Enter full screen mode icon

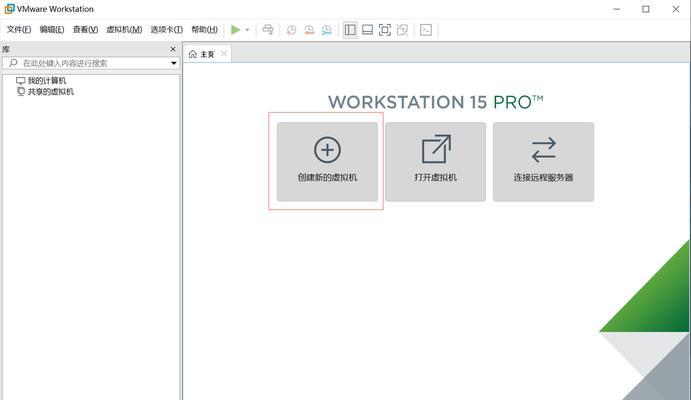(x=385, y=30)
